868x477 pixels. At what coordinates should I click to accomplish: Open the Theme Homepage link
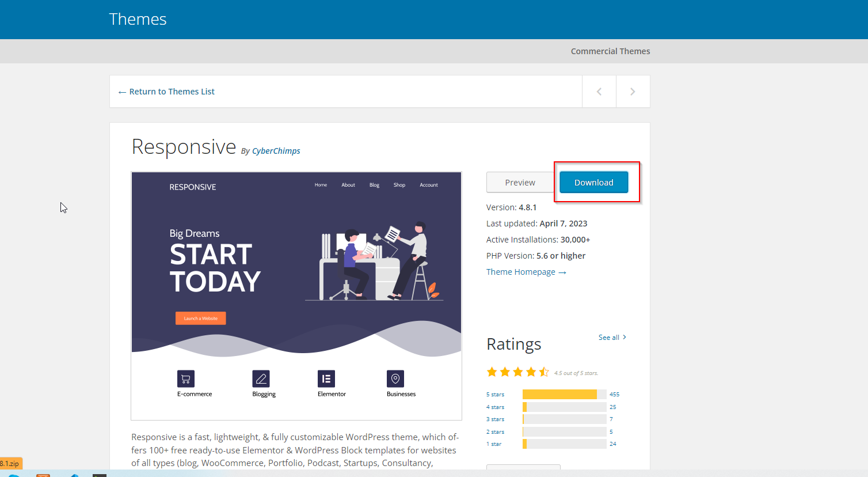pos(526,272)
